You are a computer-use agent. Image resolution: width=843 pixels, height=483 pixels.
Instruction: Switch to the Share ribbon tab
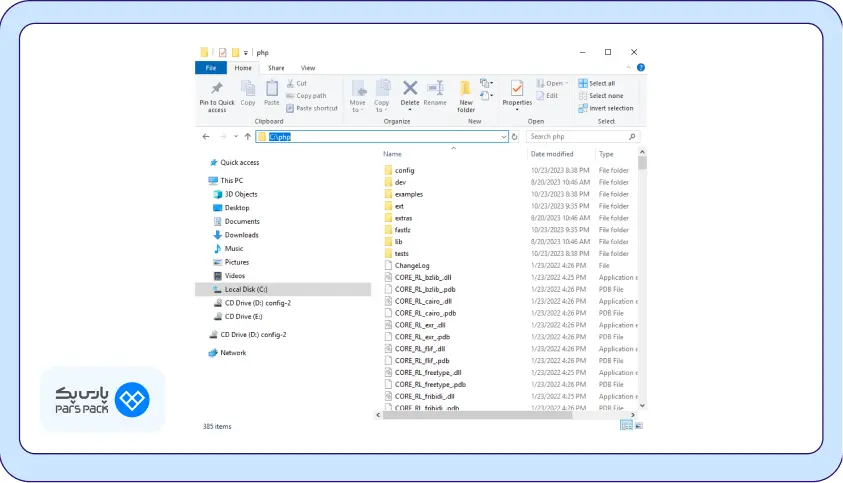click(x=276, y=68)
